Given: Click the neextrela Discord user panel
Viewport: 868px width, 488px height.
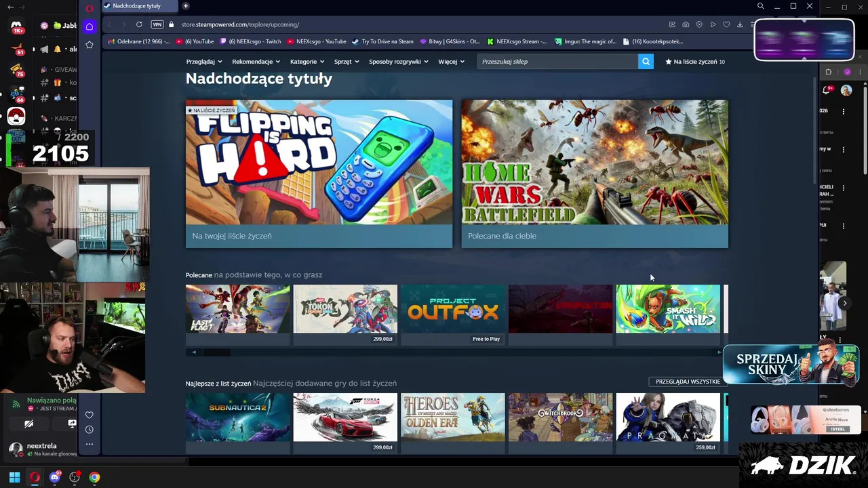Looking at the screenshot, I should (x=42, y=449).
